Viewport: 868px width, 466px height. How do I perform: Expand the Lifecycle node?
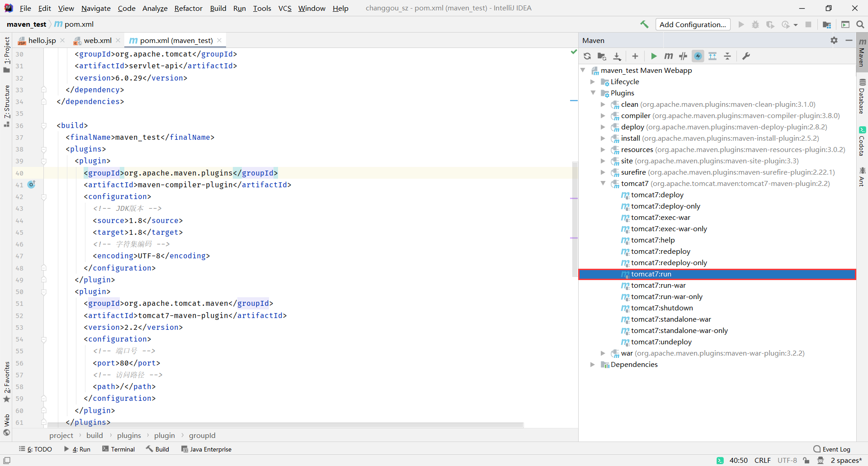point(593,81)
